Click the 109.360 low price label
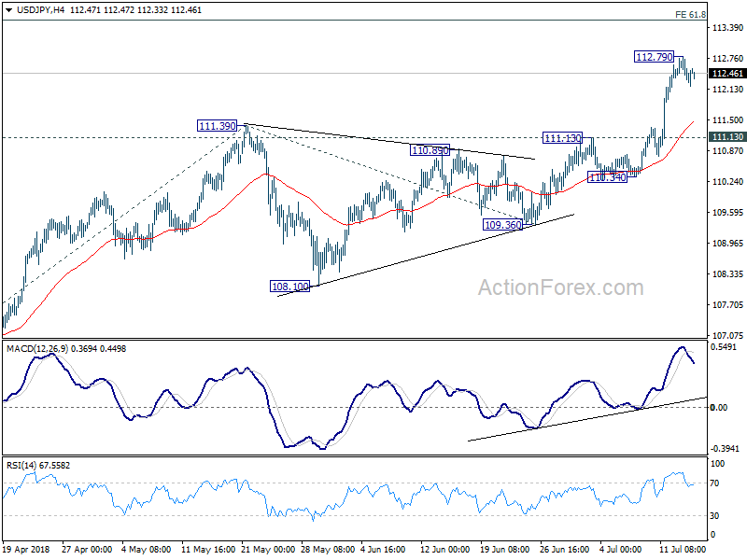Image resolution: width=747 pixels, height=560 pixels. (502, 225)
